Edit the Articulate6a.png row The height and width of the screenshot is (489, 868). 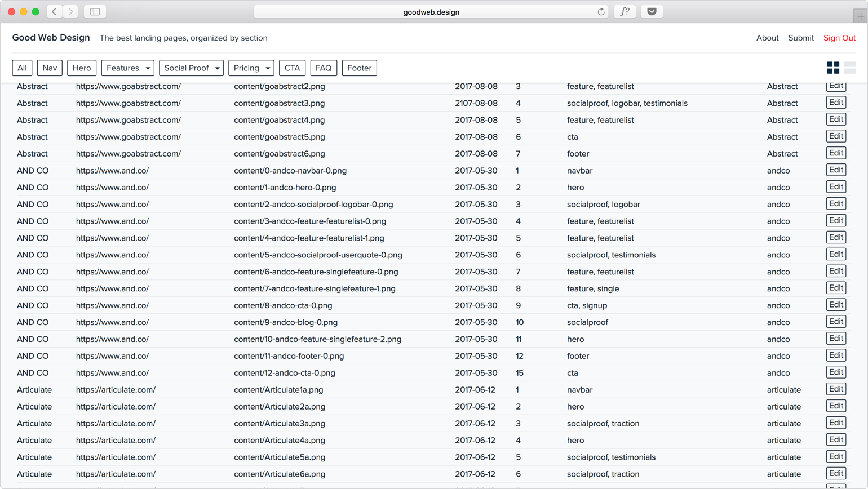pos(836,473)
